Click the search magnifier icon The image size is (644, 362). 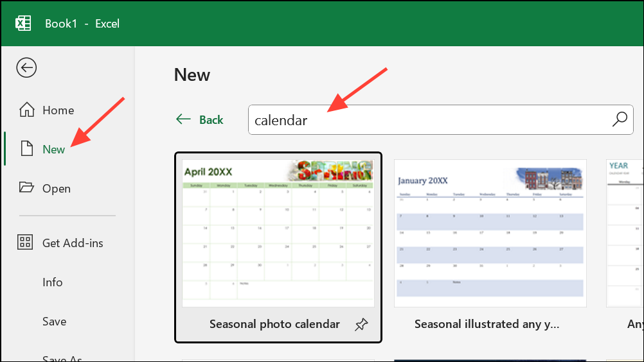coord(620,119)
